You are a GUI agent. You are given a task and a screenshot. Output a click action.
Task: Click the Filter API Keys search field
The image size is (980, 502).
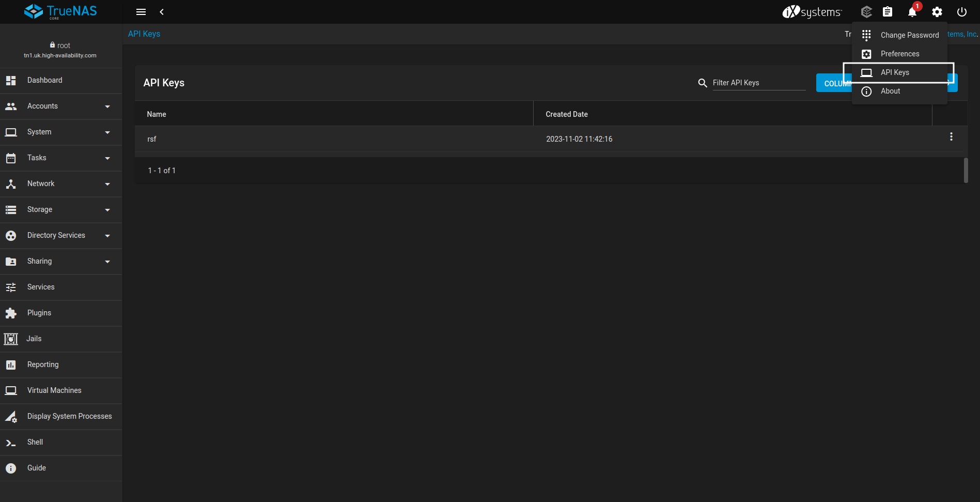pos(758,83)
